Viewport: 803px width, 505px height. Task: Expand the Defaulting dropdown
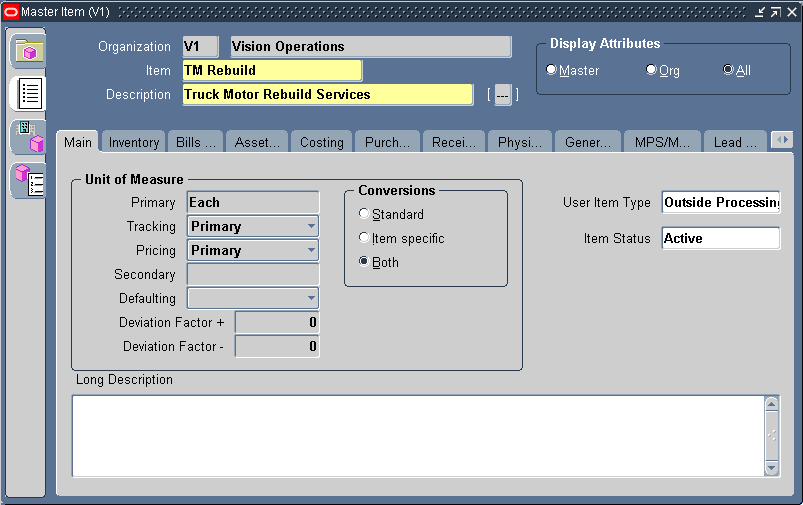pos(311,298)
